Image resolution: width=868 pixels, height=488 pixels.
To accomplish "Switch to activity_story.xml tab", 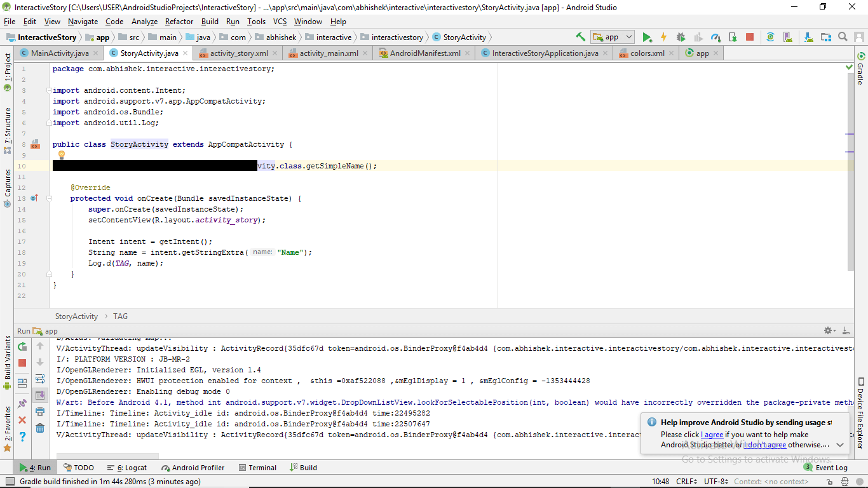I will (239, 53).
